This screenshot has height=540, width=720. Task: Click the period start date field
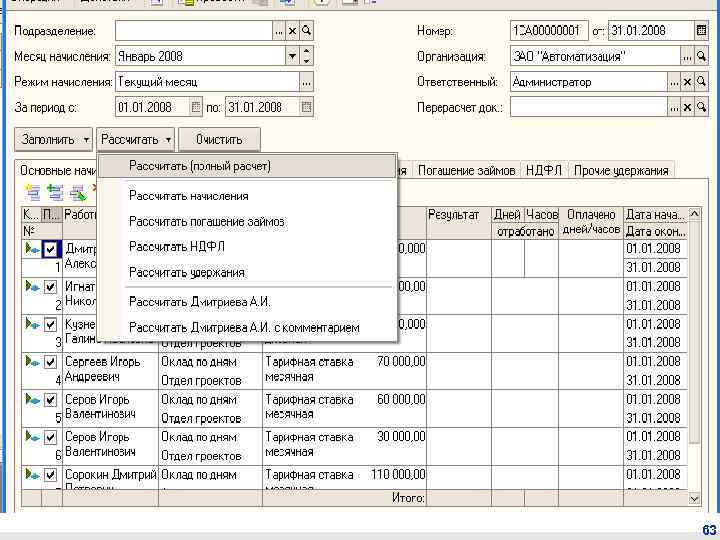[152, 107]
